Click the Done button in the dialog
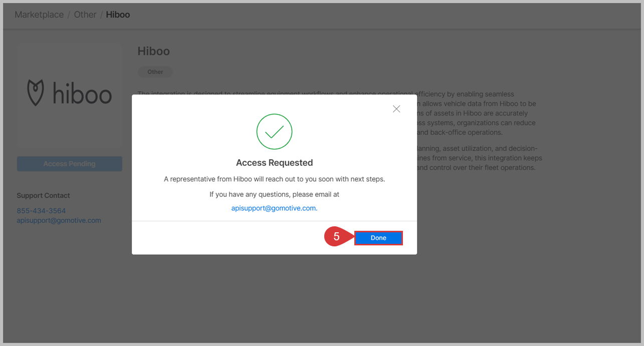 pos(378,238)
